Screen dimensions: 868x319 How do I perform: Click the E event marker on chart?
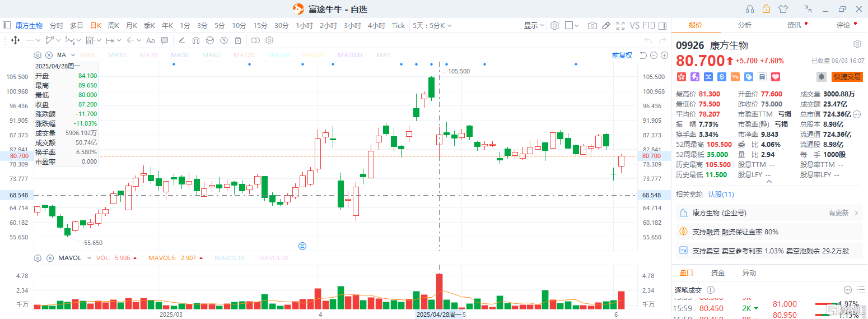tap(303, 246)
